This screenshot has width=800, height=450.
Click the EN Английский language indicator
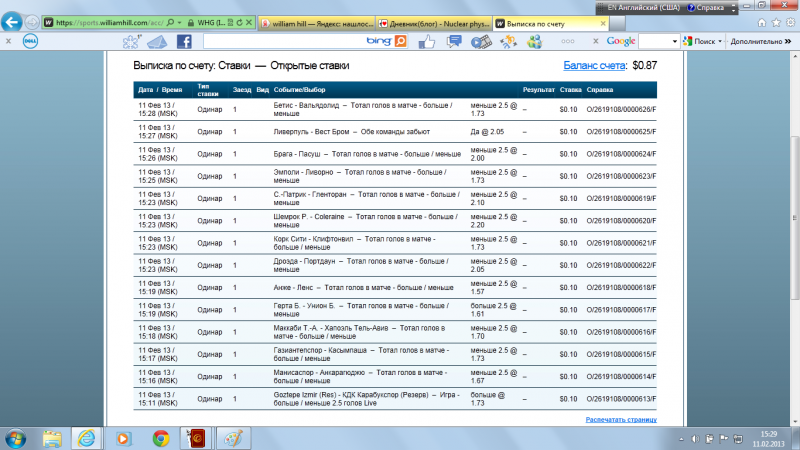[x=644, y=8]
